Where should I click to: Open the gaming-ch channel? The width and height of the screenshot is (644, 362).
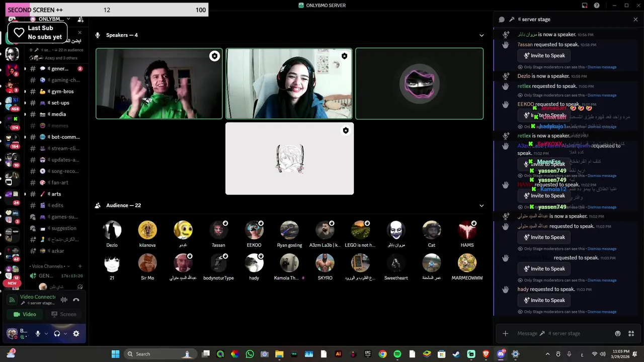tap(56, 80)
